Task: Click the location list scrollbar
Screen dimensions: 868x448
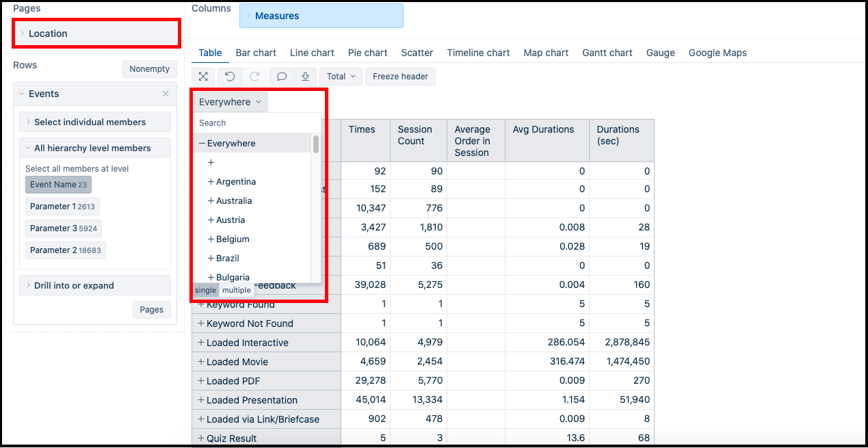Action: click(x=316, y=145)
